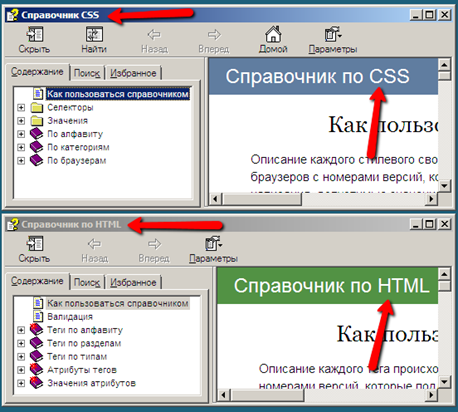This screenshot has width=458, height=412.
Task: Expand the Атрибуты тегов node
Action: (x=21, y=370)
